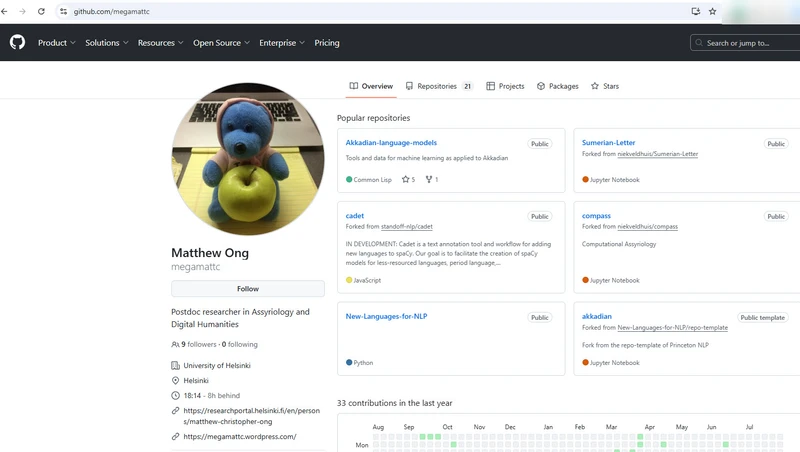Screen dimensions: 800x452
Task: Click star count on Akkadian-language-models
Action: coord(408,180)
